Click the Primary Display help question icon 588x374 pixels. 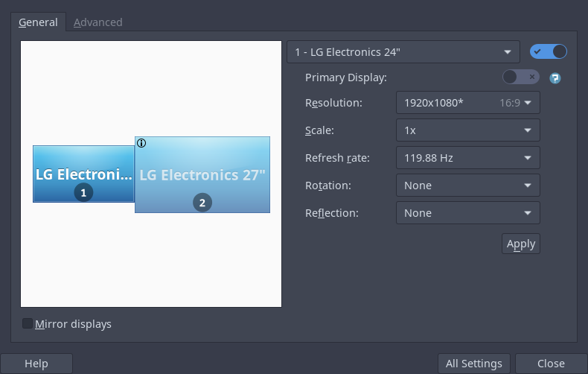click(555, 78)
